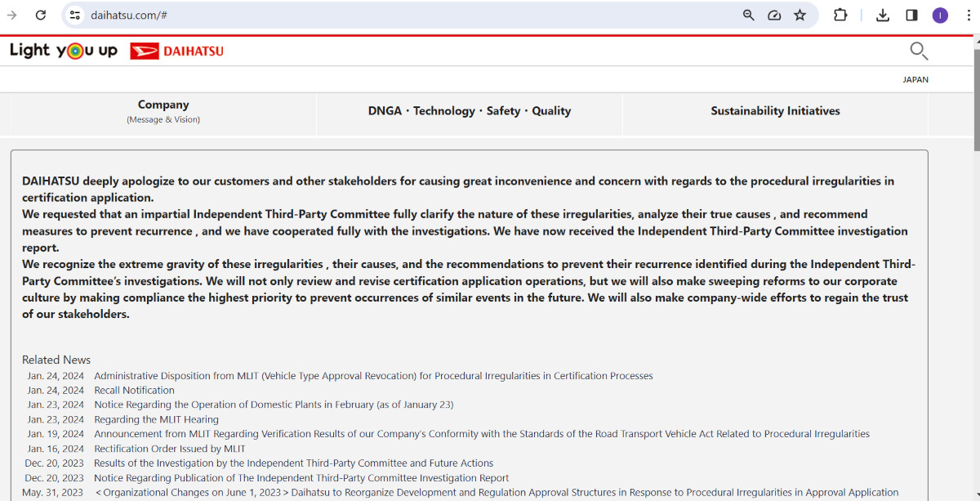Click the Light you up logo

tap(63, 51)
